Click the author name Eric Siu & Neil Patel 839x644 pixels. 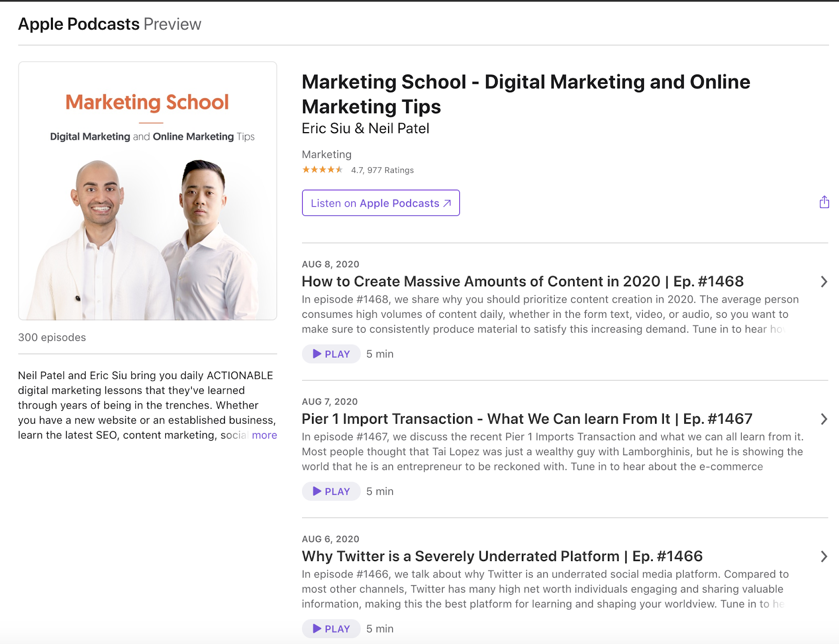pos(365,128)
